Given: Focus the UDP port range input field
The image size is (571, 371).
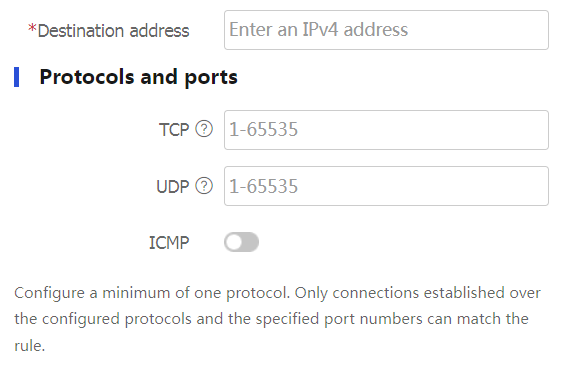Looking at the screenshot, I should 386,186.
